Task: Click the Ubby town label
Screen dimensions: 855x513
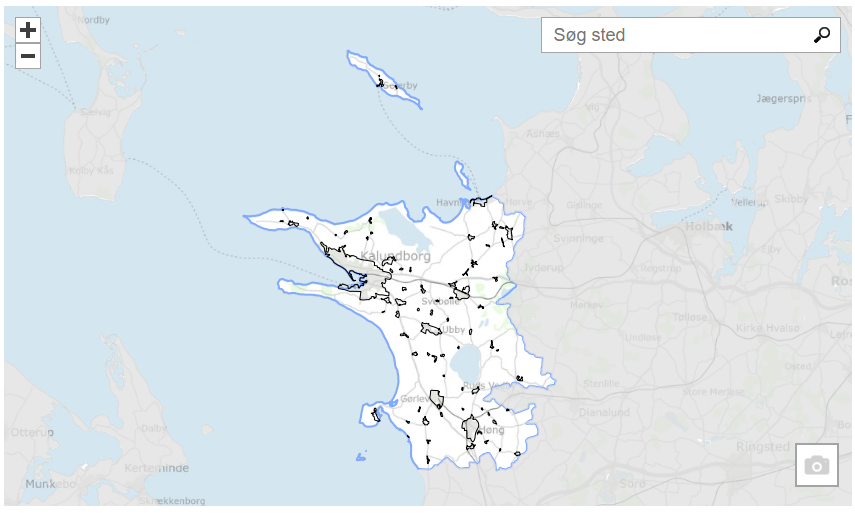Action: [453, 329]
